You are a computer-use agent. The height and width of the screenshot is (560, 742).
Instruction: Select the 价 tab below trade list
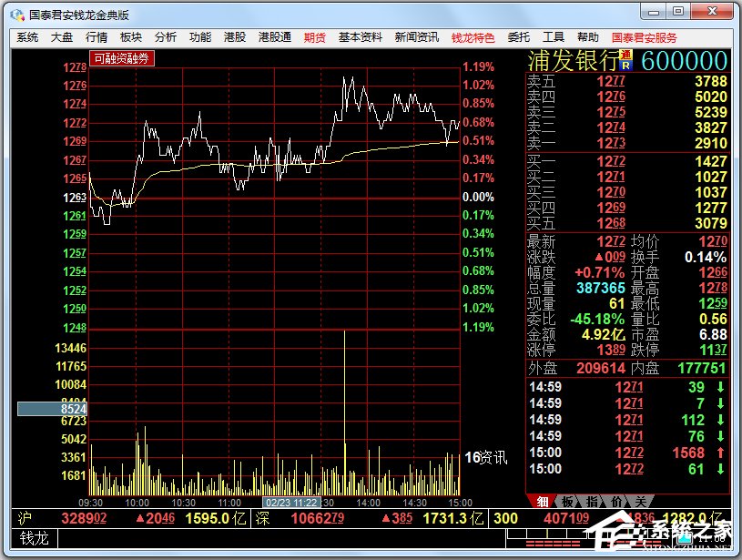(616, 502)
